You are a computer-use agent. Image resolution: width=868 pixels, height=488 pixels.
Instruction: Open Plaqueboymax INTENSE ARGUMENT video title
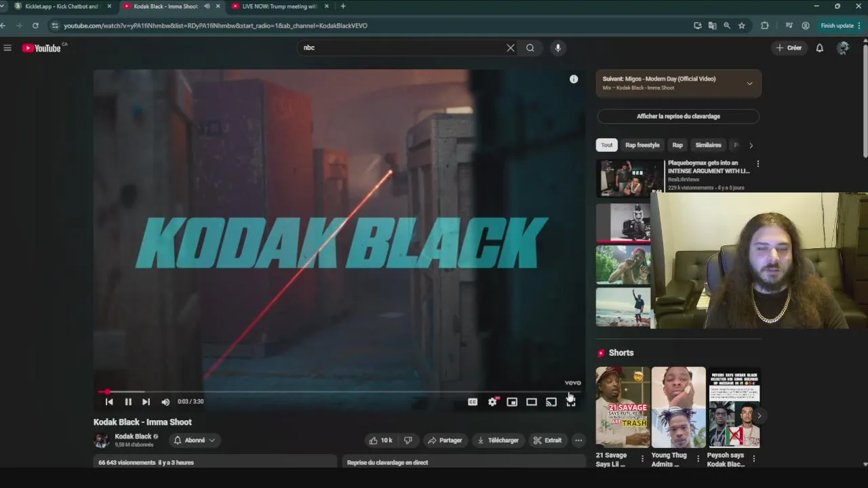click(709, 167)
